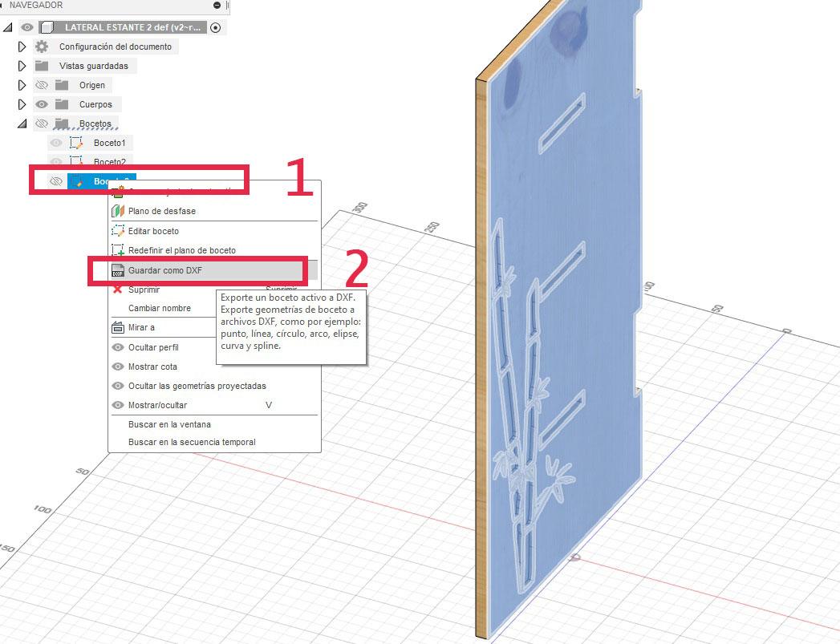Viewport: 840px width, 644px height.
Task: Click the redefine plane icon in context menu
Action: [x=118, y=250]
